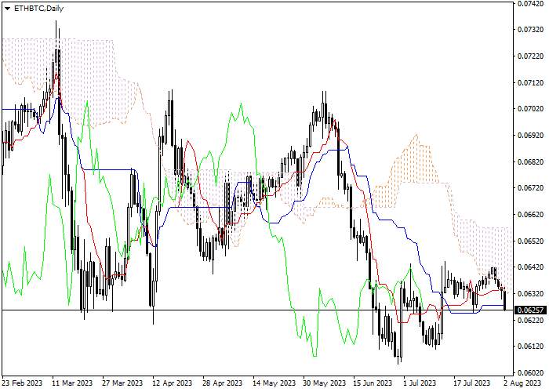The image size is (549, 392).
Task: Click the 0.06420 price axis label
Action: click(531, 267)
